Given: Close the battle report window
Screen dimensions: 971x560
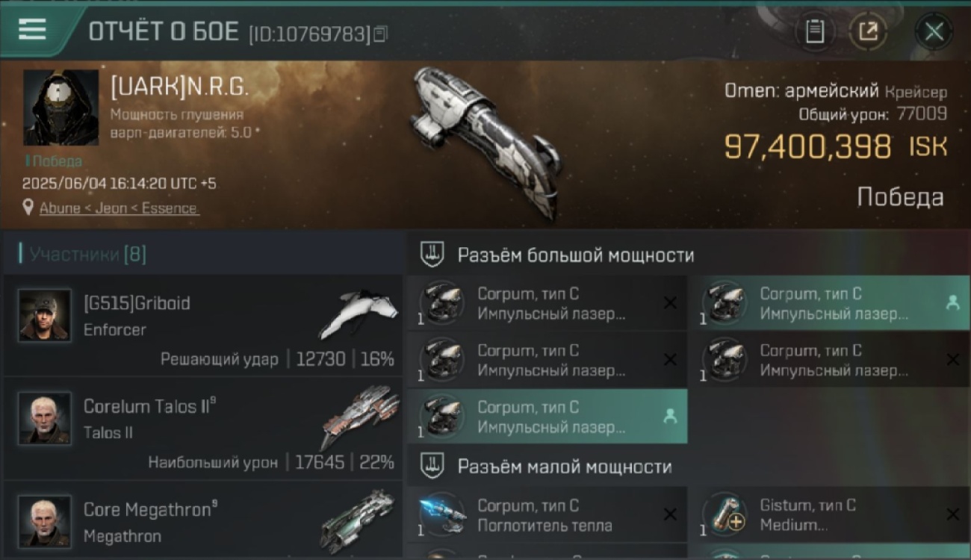Looking at the screenshot, I should click(x=934, y=32).
